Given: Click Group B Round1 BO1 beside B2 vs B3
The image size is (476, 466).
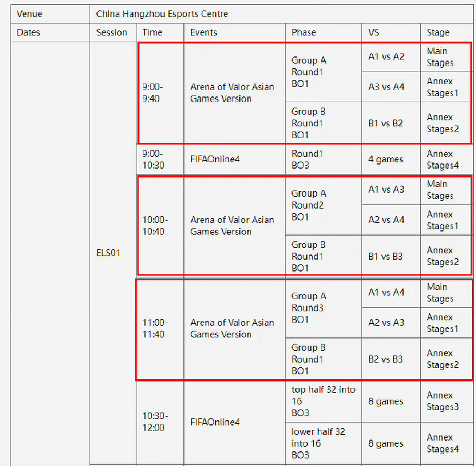Looking at the screenshot, I should [324, 359].
